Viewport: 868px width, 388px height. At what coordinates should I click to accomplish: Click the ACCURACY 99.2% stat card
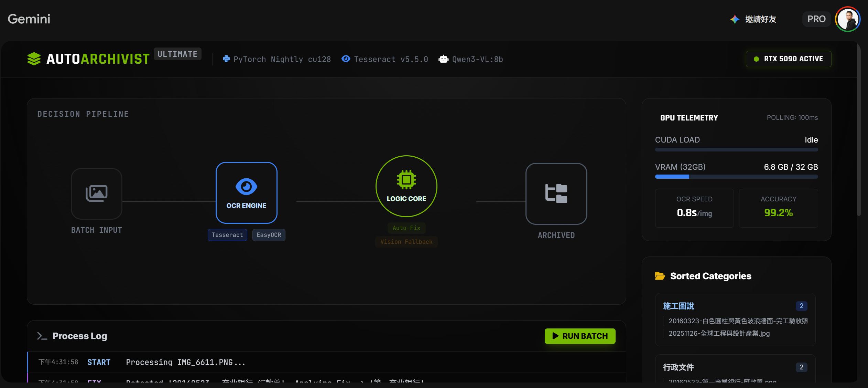point(779,208)
